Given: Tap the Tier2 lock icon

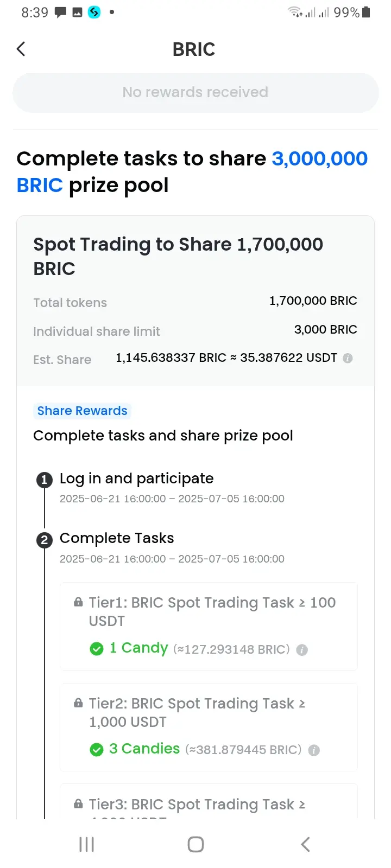Looking at the screenshot, I should [x=78, y=703].
